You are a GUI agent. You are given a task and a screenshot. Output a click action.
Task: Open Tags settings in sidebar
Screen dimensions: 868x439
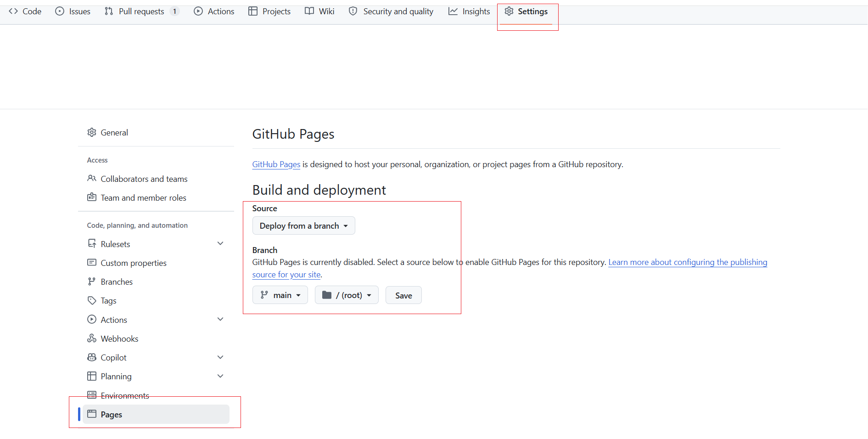(x=156, y=301)
